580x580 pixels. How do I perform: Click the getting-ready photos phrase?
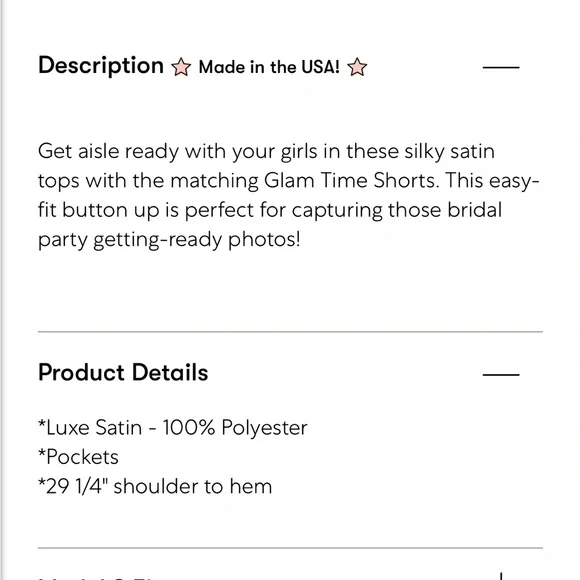[197, 240]
